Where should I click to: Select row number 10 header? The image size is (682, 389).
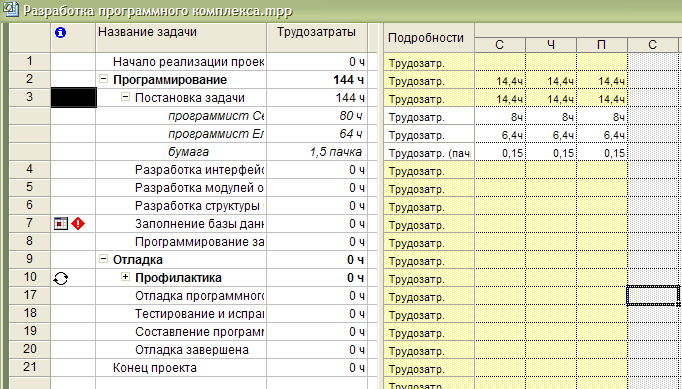(30, 278)
